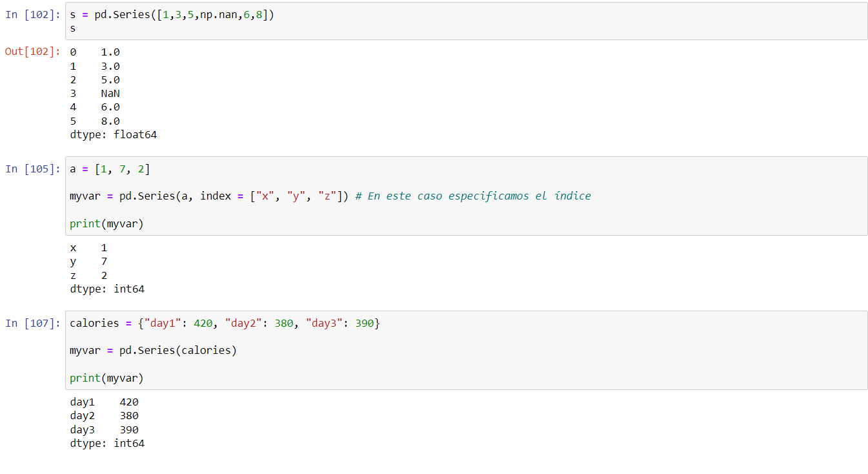Click print(myvar) in cell 107
868x474 pixels.
click(106, 378)
